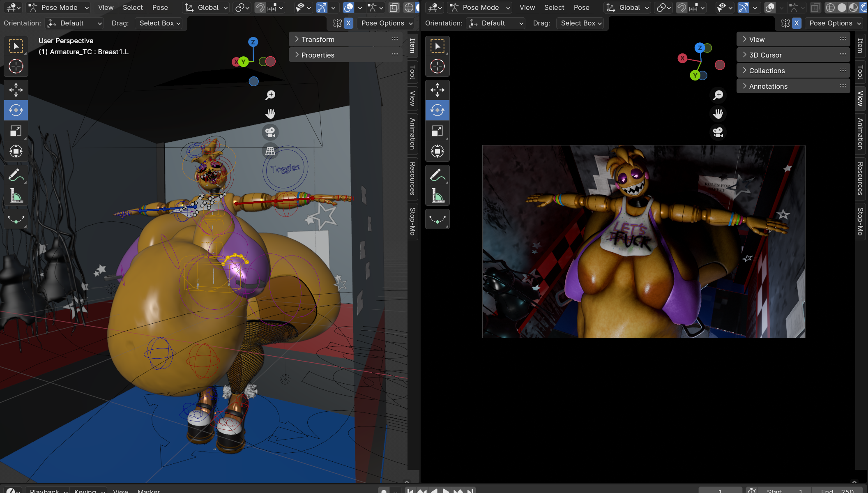The image size is (868, 493).
Task: Open Pose Mode dropdown in right viewport
Action: coord(480,7)
